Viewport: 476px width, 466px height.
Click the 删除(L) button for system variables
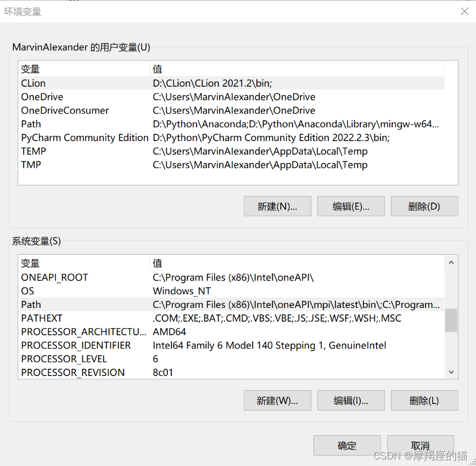pyautogui.click(x=423, y=400)
